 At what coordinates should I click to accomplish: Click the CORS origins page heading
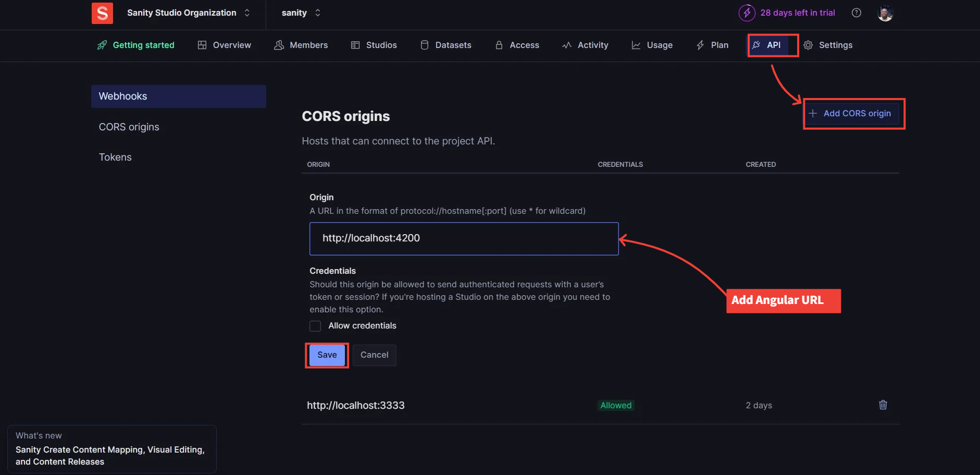346,116
